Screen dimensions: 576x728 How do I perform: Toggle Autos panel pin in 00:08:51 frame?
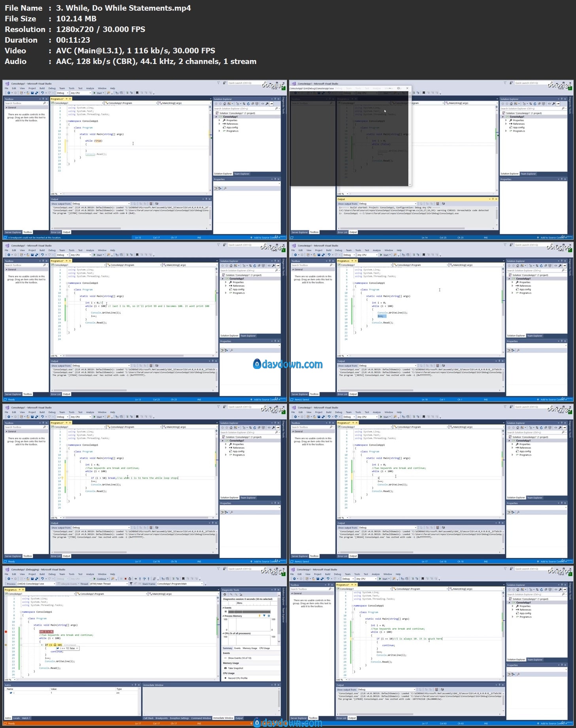[x=136, y=685]
